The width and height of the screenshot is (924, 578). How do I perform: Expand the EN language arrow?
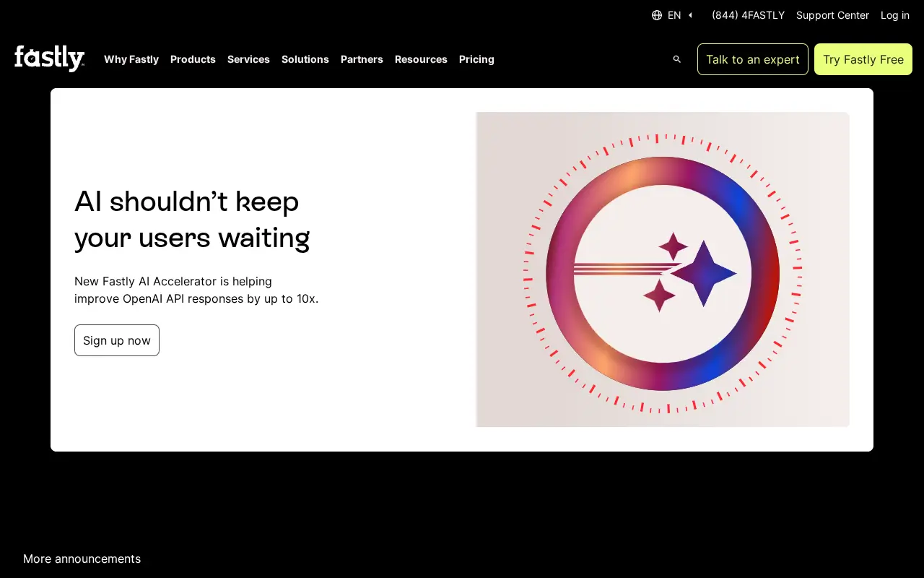click(690, 15)
